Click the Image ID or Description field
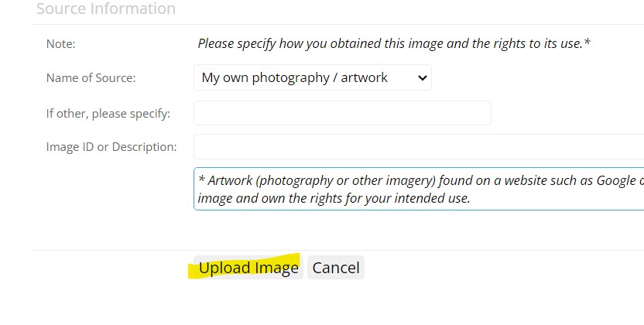This screenshot has width=644, height=325. click(419, 146)
